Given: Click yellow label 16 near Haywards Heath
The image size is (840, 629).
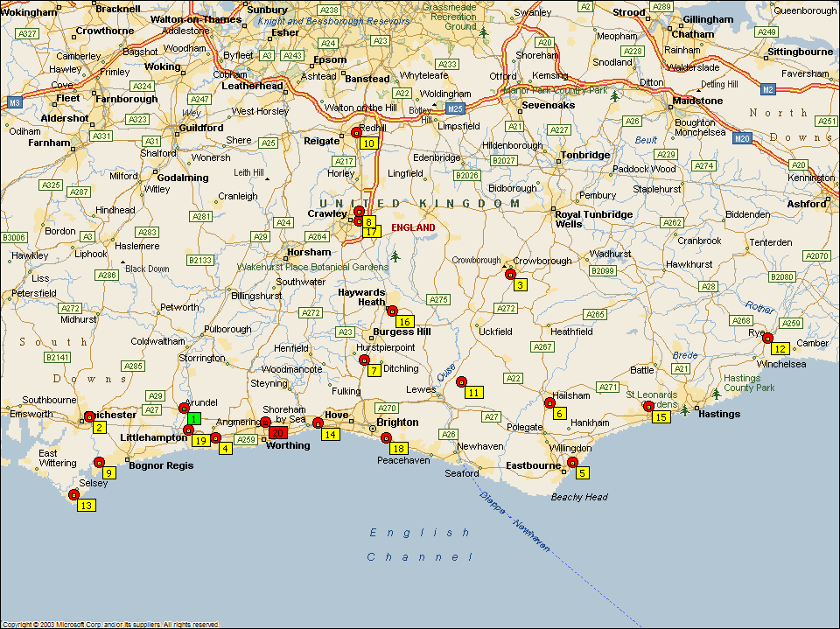Looking at the screenshot, I should [x=403, y=321].
